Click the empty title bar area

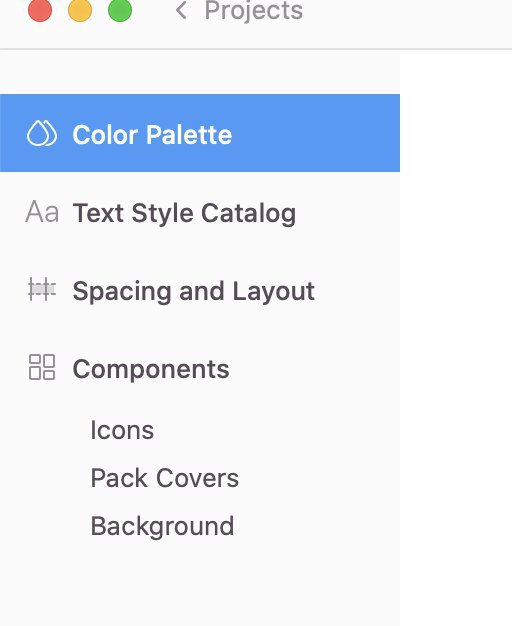point(407,16)
